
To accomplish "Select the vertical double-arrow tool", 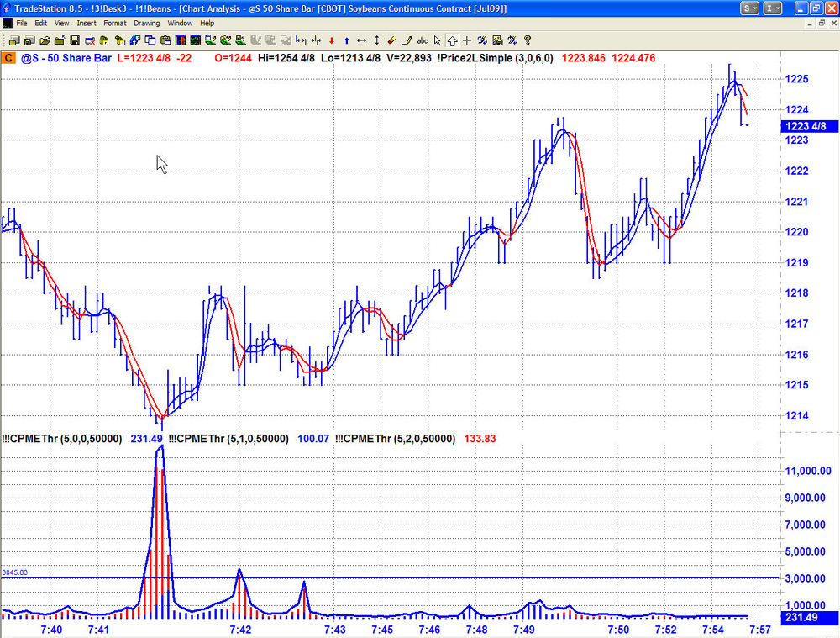I will [x=376, y=40].
